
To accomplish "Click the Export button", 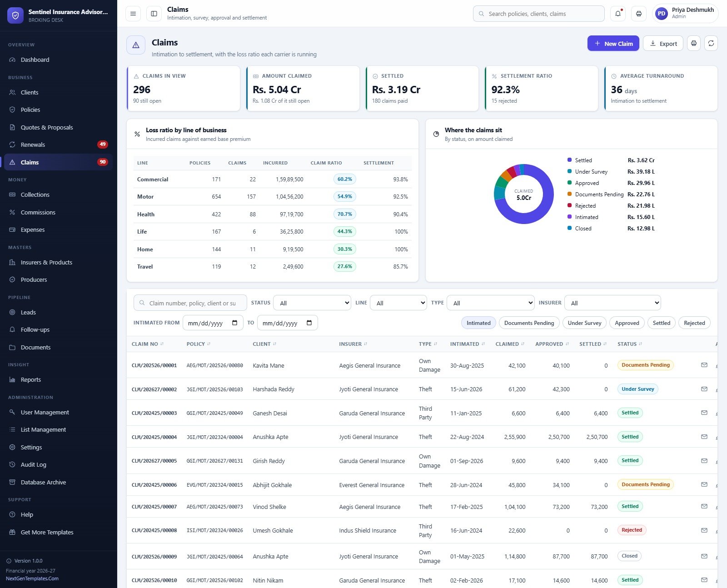I will 663,43.
